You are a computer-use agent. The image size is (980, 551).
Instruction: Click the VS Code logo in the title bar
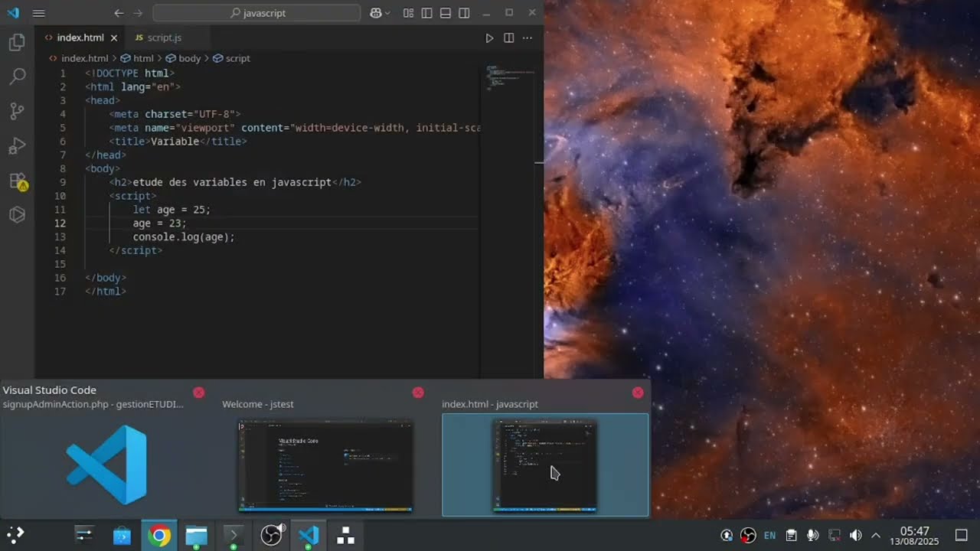[x=13, y=13]
